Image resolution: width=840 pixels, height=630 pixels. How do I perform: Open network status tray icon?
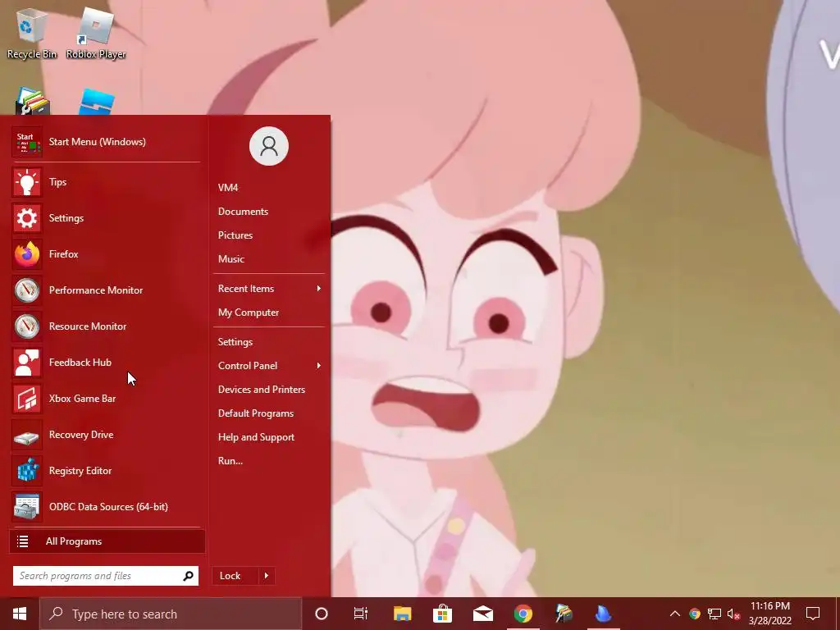click(714, 614)
